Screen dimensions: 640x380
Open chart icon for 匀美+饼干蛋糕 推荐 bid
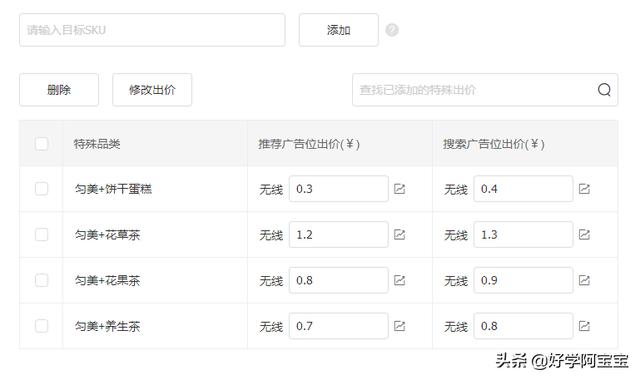click(399, 189)
